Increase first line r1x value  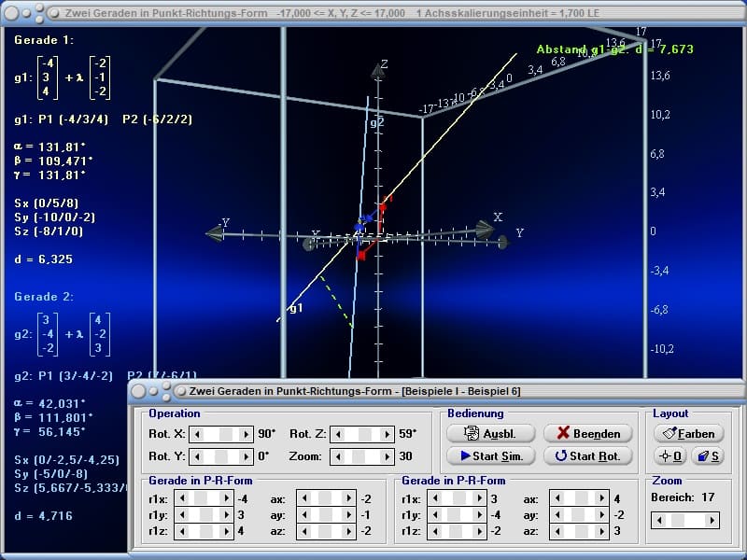[227, 498]
